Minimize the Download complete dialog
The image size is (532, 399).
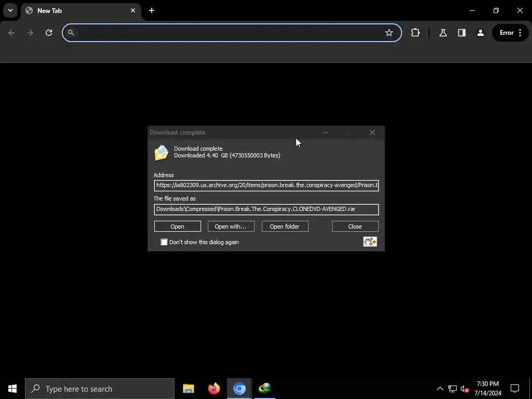(x=325, y=132)
